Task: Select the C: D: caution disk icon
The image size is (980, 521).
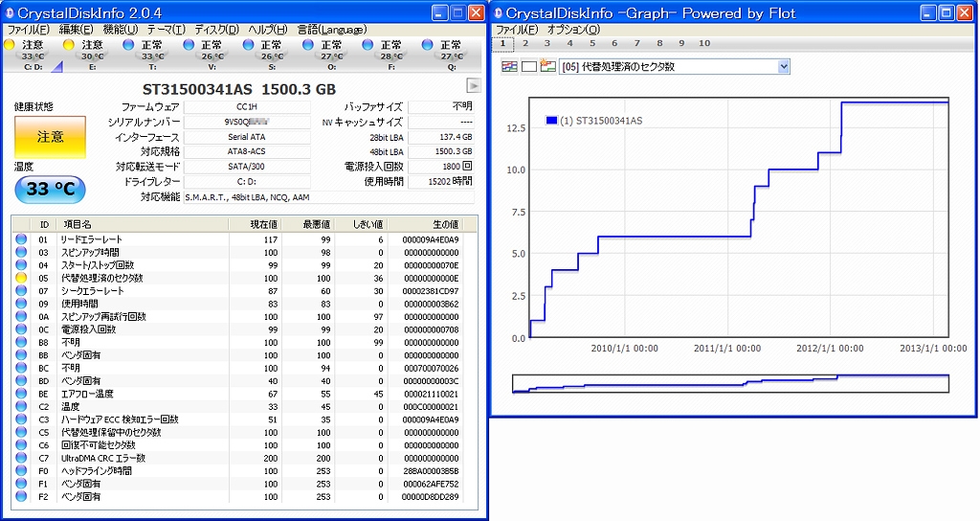Action: [10, 45]
